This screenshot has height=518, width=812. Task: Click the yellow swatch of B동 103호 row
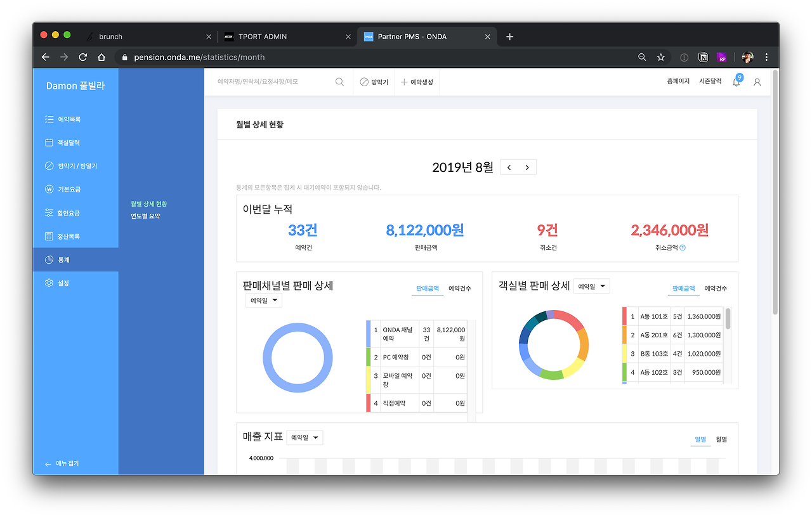tap(625, 354)
